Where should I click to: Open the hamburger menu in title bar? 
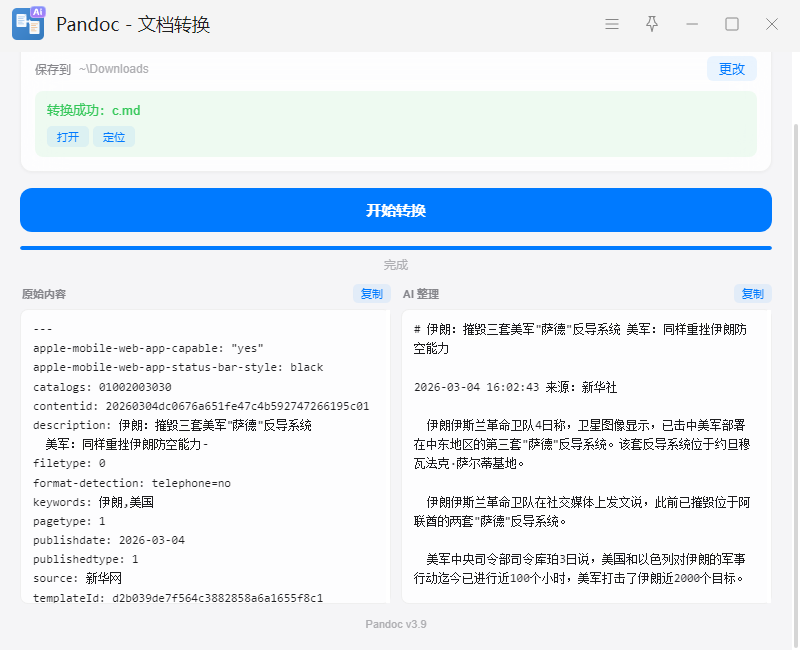[612, 24]
